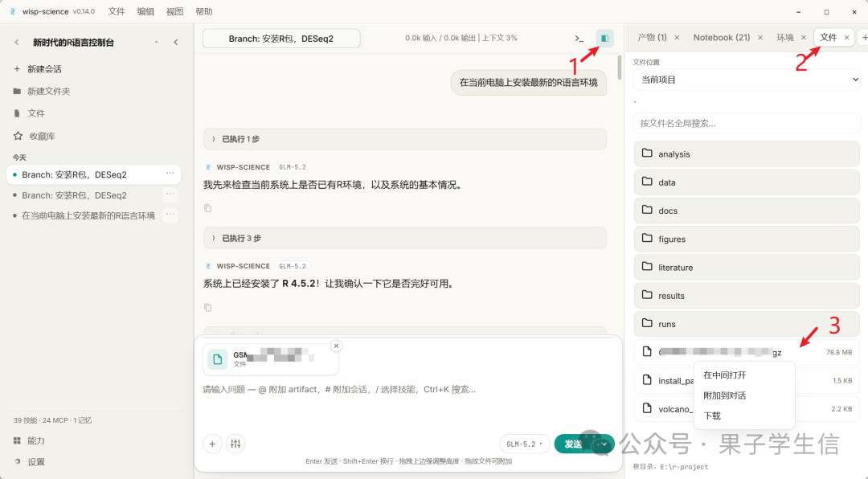Open the sliders tuning icon in composer

coord(235,444)
